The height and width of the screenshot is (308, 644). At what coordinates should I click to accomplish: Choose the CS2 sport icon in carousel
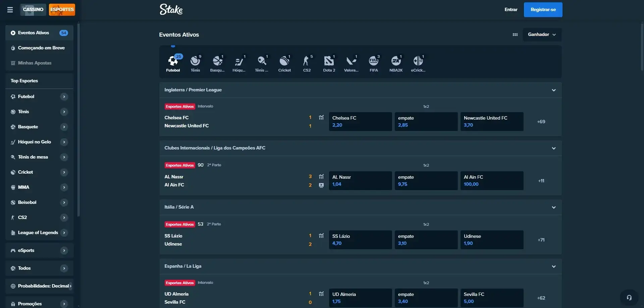click(x=307, y=63)
